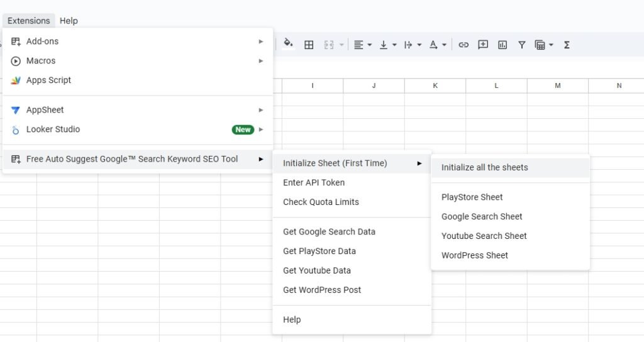Expand filter views dropdown arrow
Image resolution: width=644 pixels, height=342 pixels.
[x=551, y=45]
